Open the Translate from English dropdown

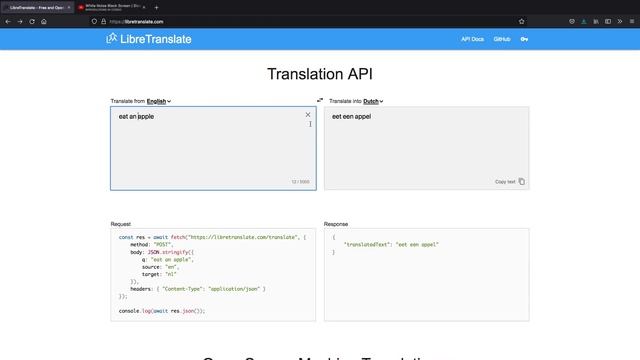(158, 101)
